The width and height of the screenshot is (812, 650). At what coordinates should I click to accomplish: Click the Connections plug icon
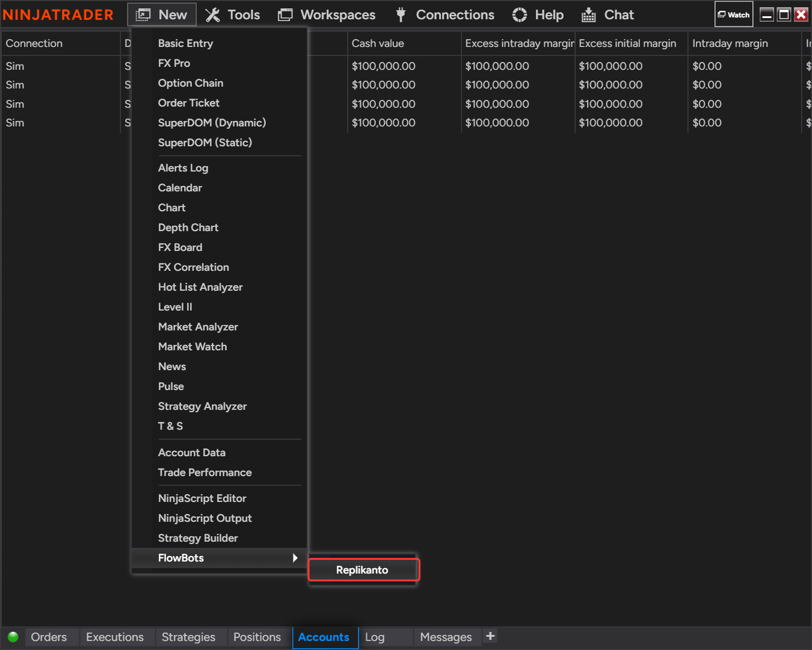[x=401, y=15]
